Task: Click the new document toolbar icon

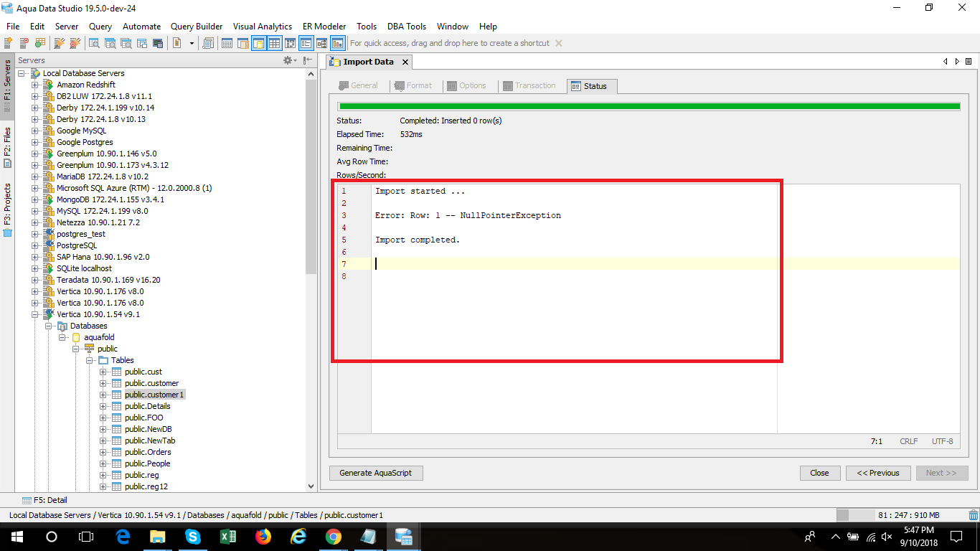Action: [176, 43]
